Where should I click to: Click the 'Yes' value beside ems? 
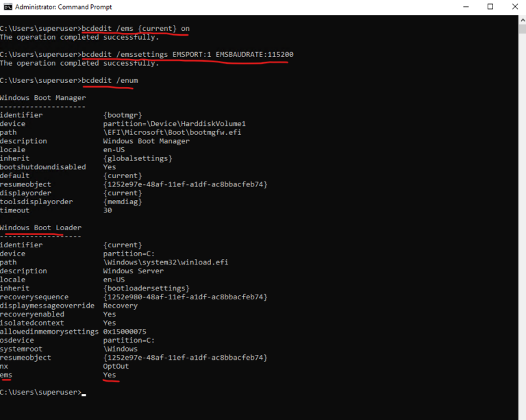(110, 375)
